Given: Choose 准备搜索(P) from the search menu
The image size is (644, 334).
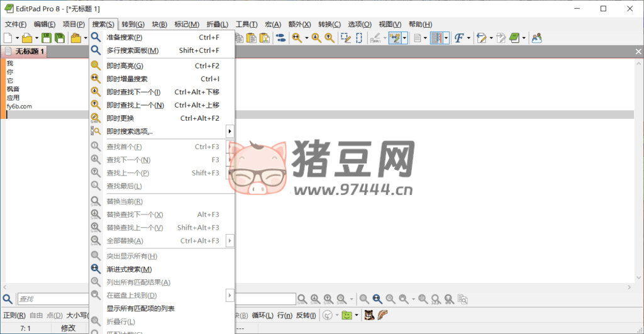Looking at the screenshot, I should point(162,37).
